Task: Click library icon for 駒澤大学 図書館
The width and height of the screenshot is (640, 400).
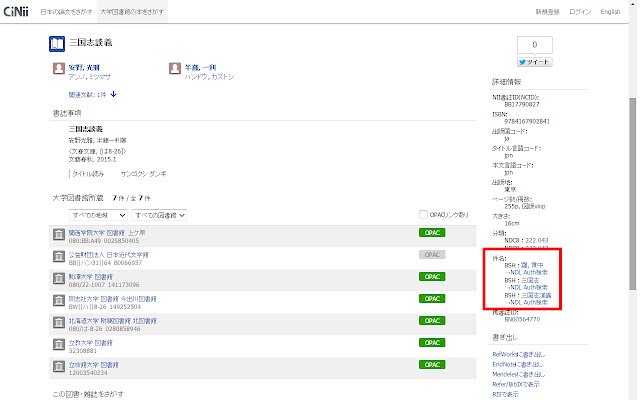Action: pos(59,278)
